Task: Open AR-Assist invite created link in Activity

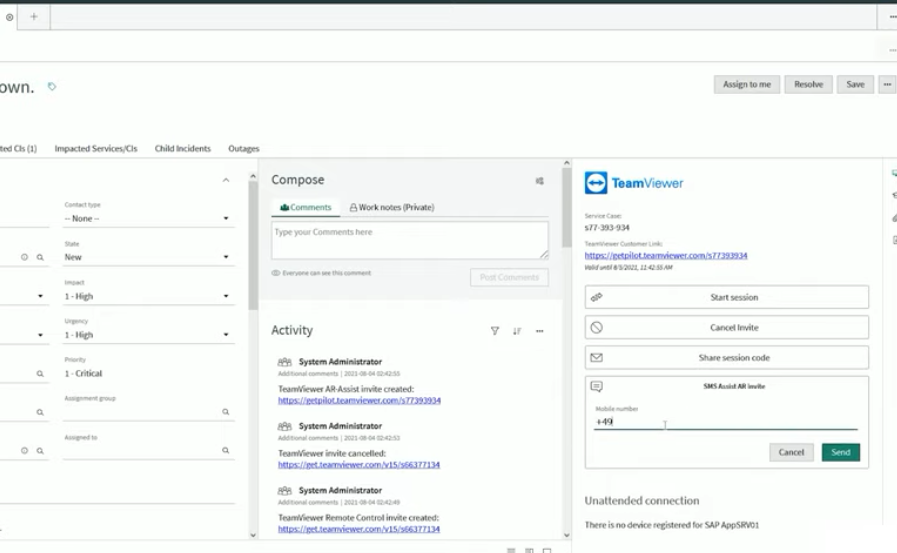Action: tap(359, 400)
